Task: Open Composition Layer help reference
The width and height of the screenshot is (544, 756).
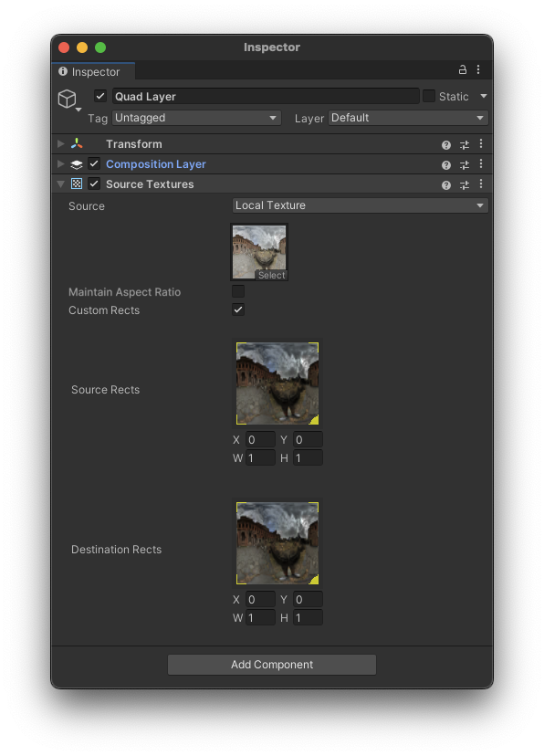Action: pyautogui.click(x=446, y=165)
